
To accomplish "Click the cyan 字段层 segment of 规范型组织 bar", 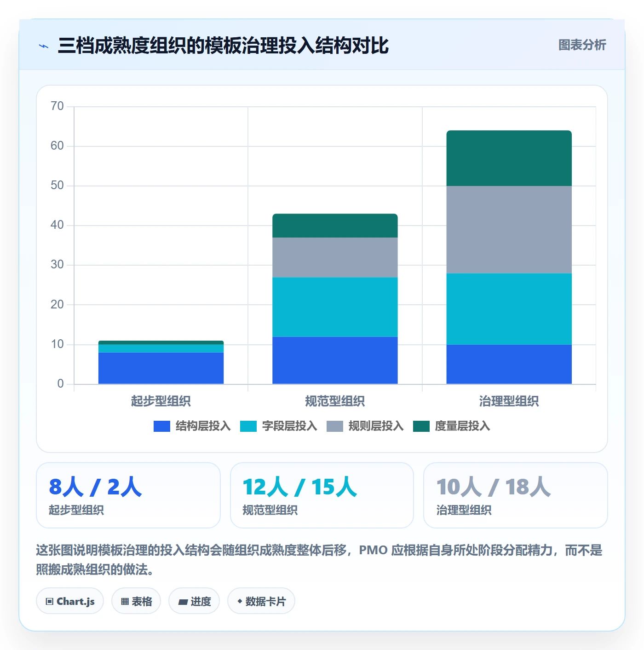I will [335, 307].
